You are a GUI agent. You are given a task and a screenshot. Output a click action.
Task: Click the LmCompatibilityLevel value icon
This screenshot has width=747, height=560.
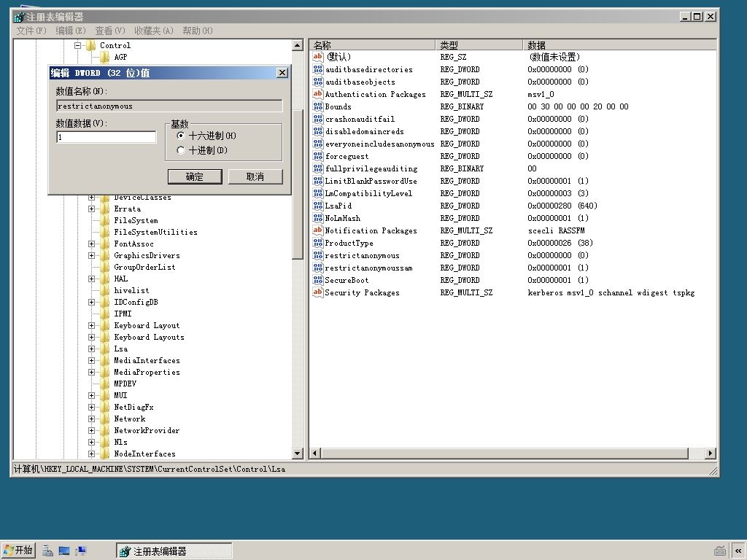318,192
